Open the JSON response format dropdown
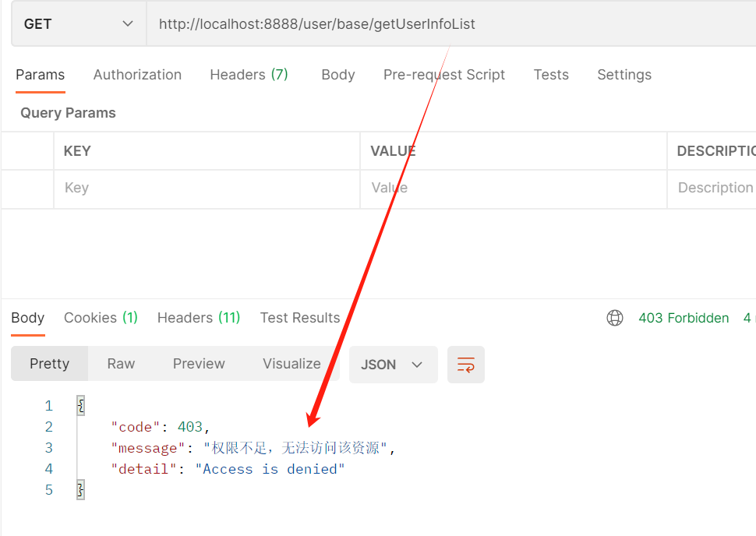Image resolution: width=756 pixels, height=536 pixels. tap(393, 364)
